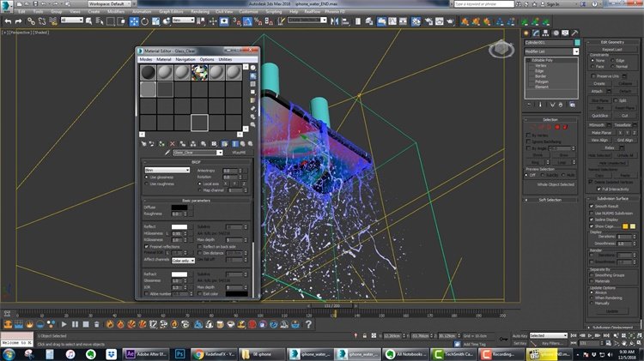Open the BRDF type Blinn dropdown
The image size is (644, 361).
pyautogui.click(x=167, y=170)
